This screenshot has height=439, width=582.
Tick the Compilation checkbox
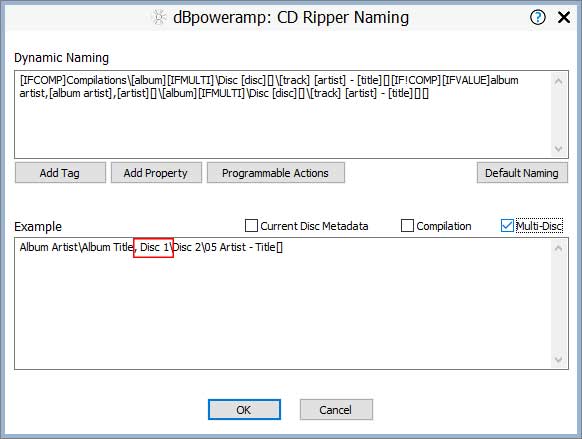coord(407,226)
